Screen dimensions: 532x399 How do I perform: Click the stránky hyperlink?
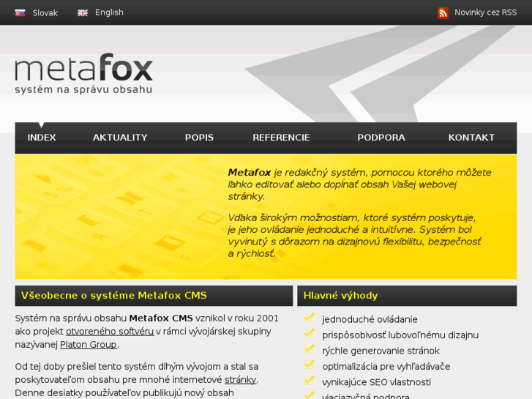(x=241, y=380)
